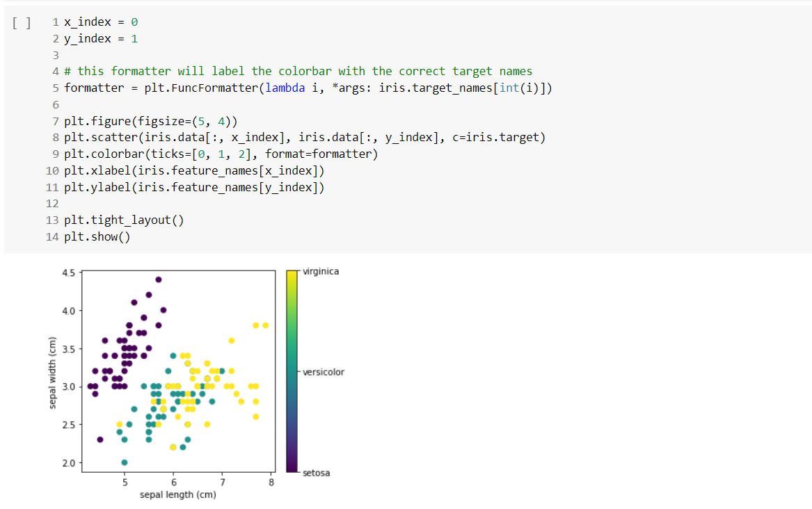The height and width of the screenshot is (509, 812).
Task: Click the virginica colorbar label
Action: (x=321, y=272)
